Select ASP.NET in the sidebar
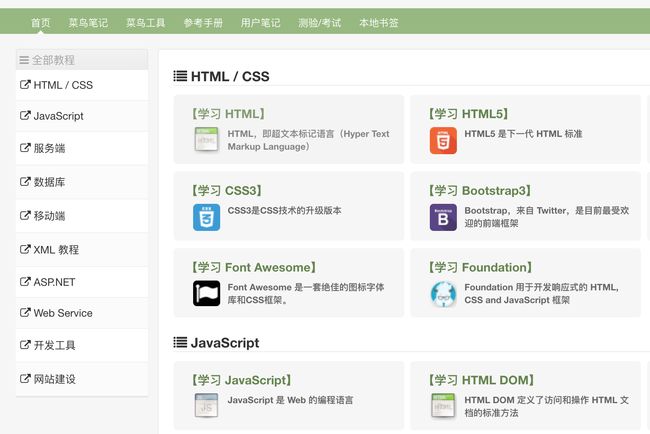The height and width of the screenshot is (434, 650). coord(82,282)
